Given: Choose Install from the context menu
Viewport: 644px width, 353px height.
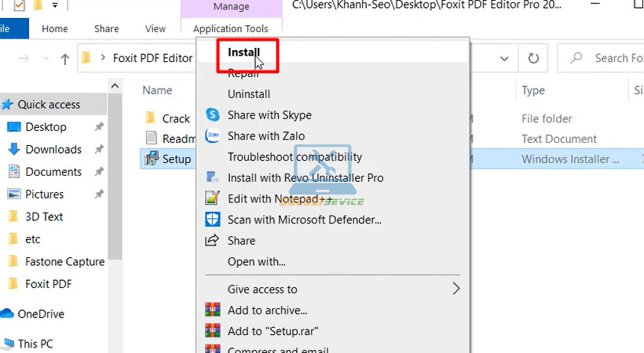Looking at the screenshot, I should pyautogui.click(x=243, y=53).
